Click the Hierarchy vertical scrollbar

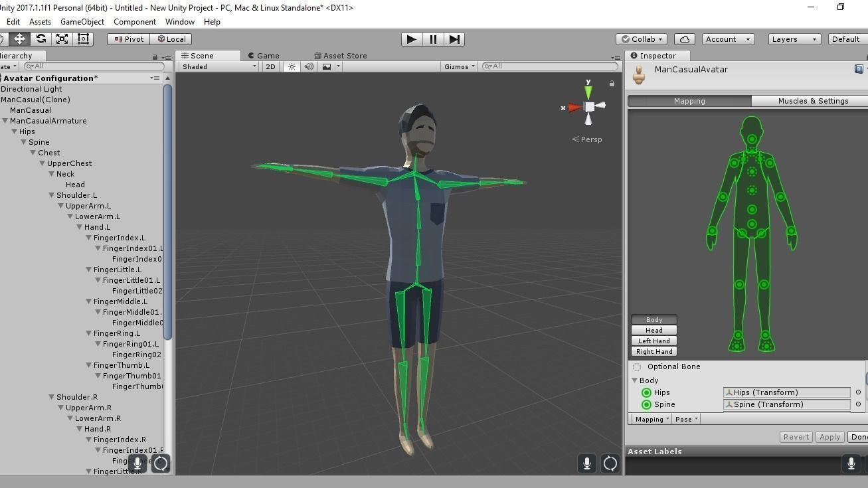pyautogui.click(x=168, y=212)
